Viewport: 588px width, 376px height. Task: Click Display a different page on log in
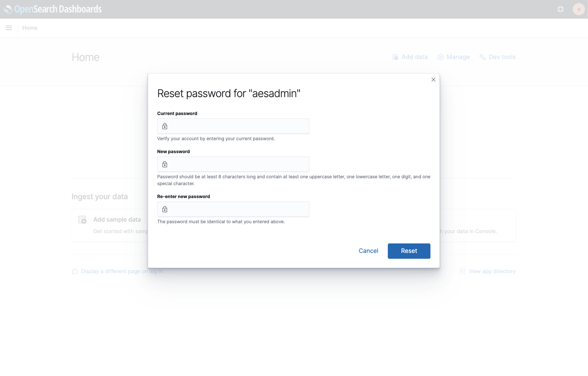(117, 271)
